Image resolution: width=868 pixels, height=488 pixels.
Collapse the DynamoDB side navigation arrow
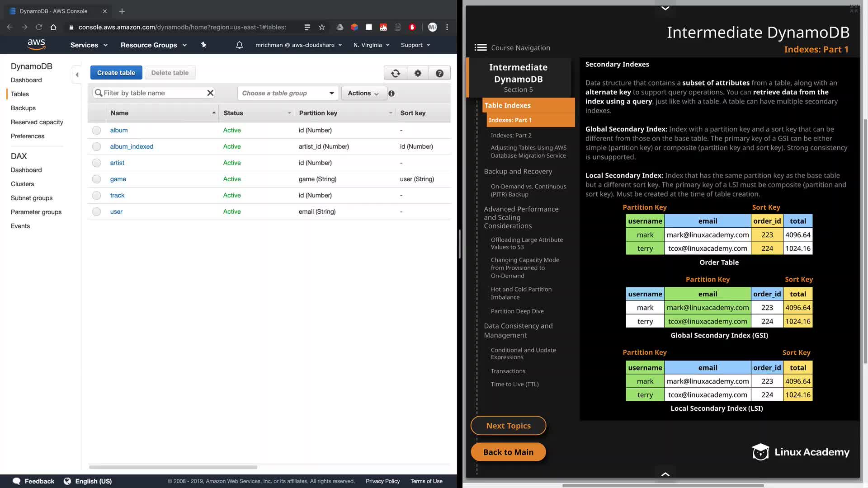tap(77, 75)
